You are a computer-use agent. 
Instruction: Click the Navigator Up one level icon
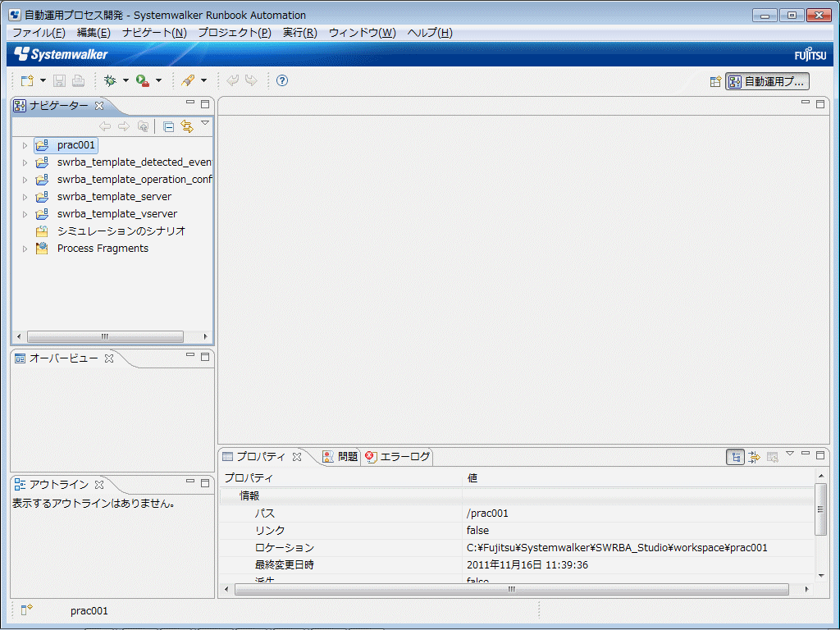coord(143,126)
